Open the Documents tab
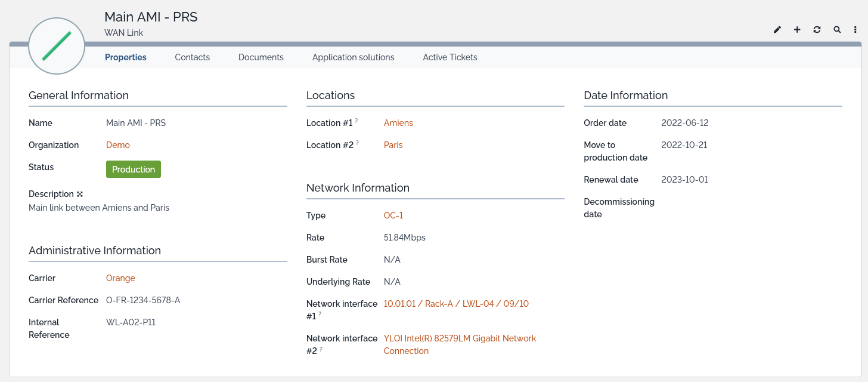 click(261, 57)
